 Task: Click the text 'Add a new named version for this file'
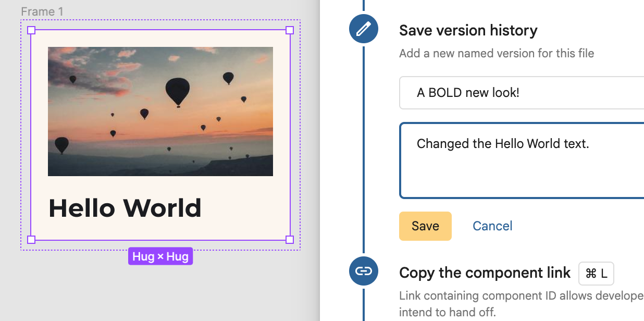(x=497, y=53)
